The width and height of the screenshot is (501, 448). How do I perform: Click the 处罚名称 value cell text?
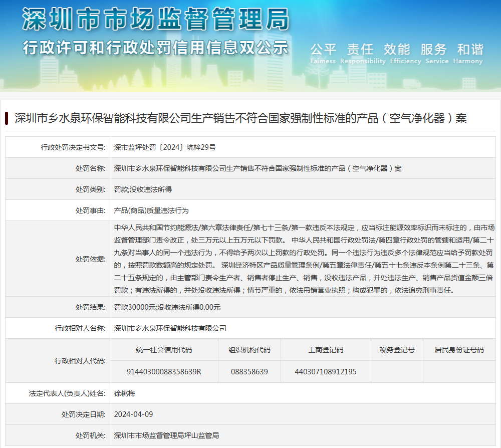click(x=258, y=168)
